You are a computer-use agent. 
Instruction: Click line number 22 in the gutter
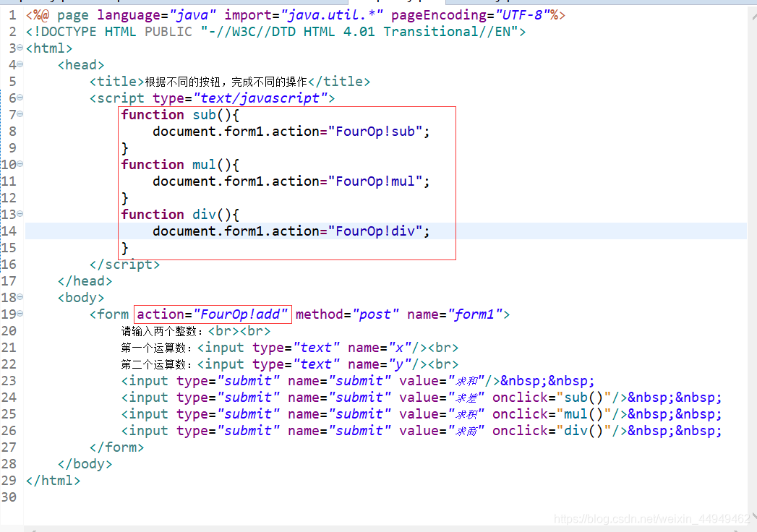(9, 364)
